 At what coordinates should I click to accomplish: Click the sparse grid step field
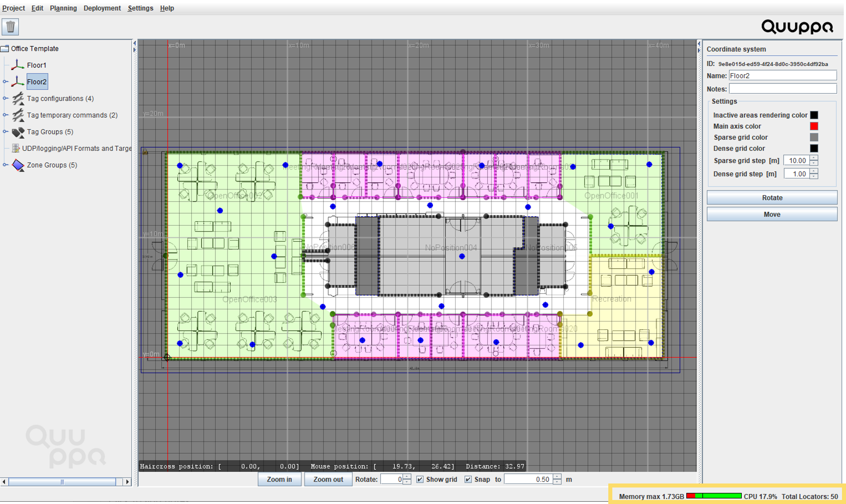[797, 161]
